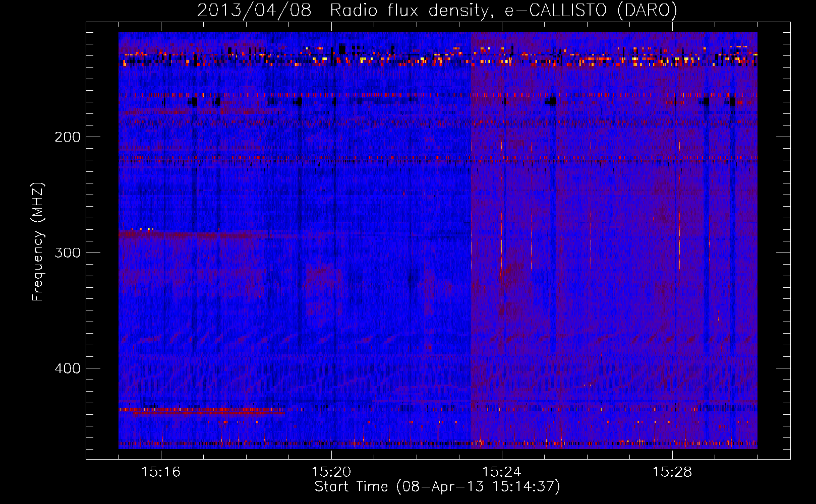Click the 15:28 time tick label
816x504 pixels.
pos(673,472)
